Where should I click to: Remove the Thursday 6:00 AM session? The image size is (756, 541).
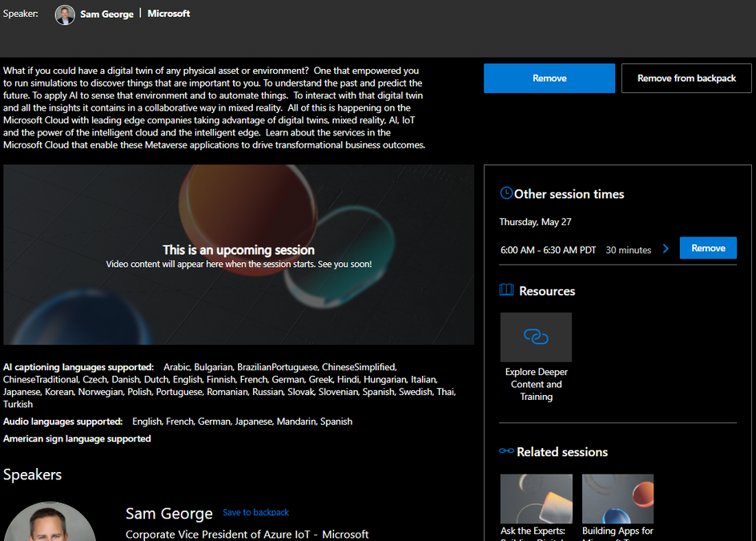pyautogui.click(x=708, y=248)
